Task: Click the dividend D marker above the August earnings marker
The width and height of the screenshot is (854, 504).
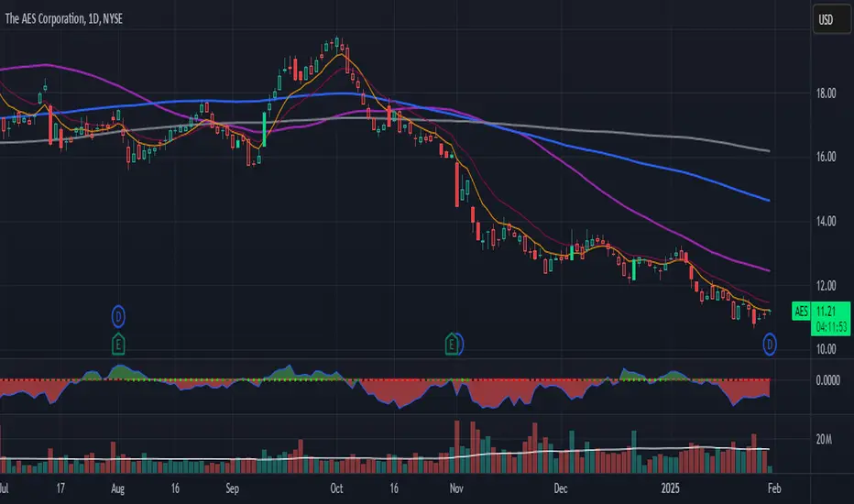Action: point(118,316)
